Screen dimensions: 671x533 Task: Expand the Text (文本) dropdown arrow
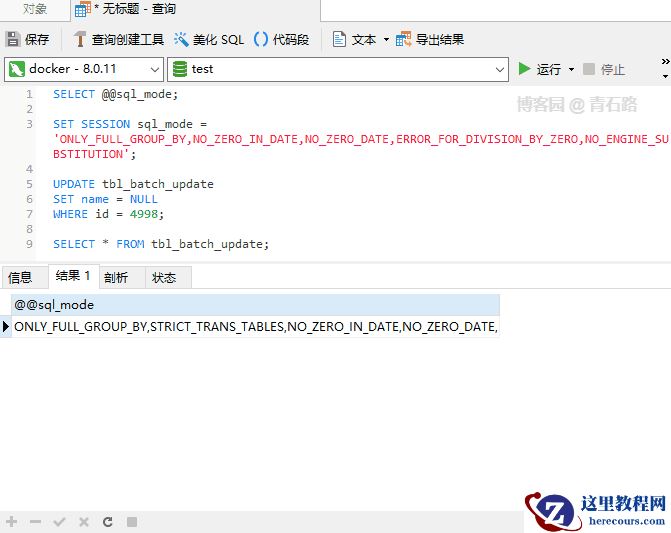pos(386,39)
